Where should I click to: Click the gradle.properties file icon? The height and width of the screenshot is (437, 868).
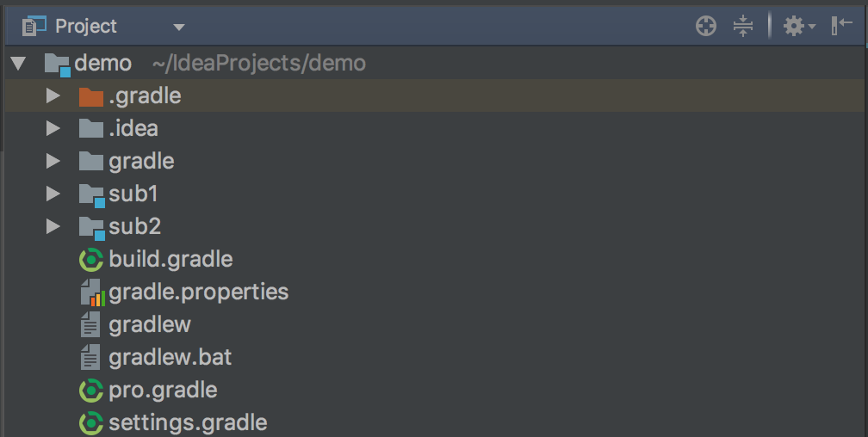92,292
